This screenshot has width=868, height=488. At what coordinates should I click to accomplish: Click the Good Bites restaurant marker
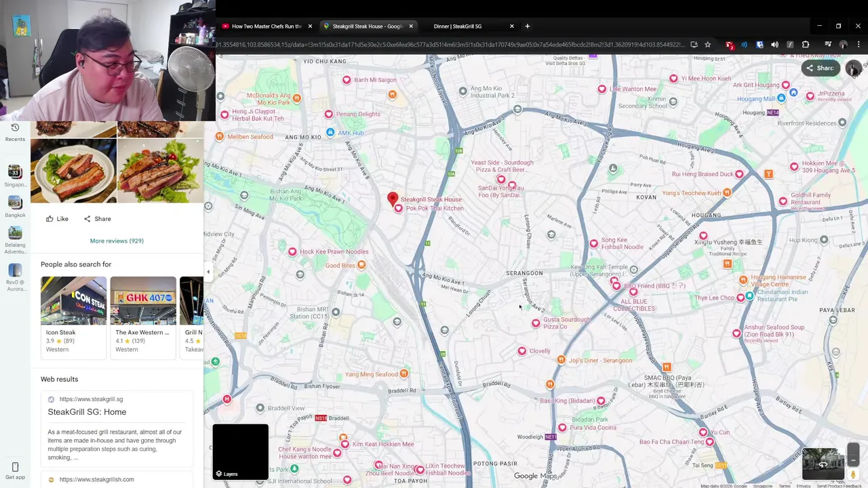click(361, 264)
